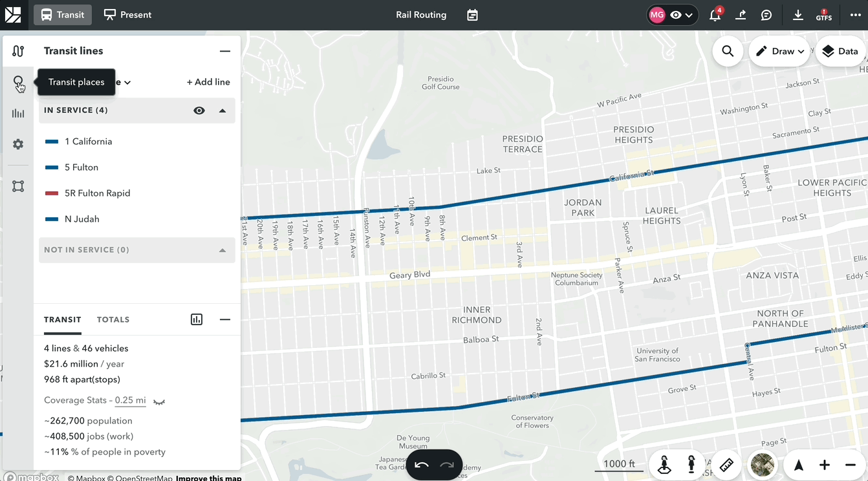Screen dimensions: 868x481
Task: Click the map search magnifier button
Action: pyautogui.click(x=728, y=51)
